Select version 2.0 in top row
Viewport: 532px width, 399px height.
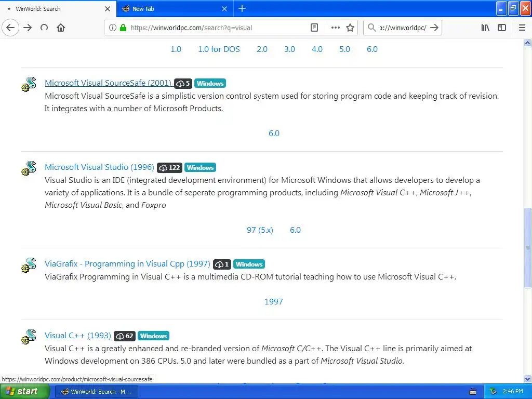(262, 49)
